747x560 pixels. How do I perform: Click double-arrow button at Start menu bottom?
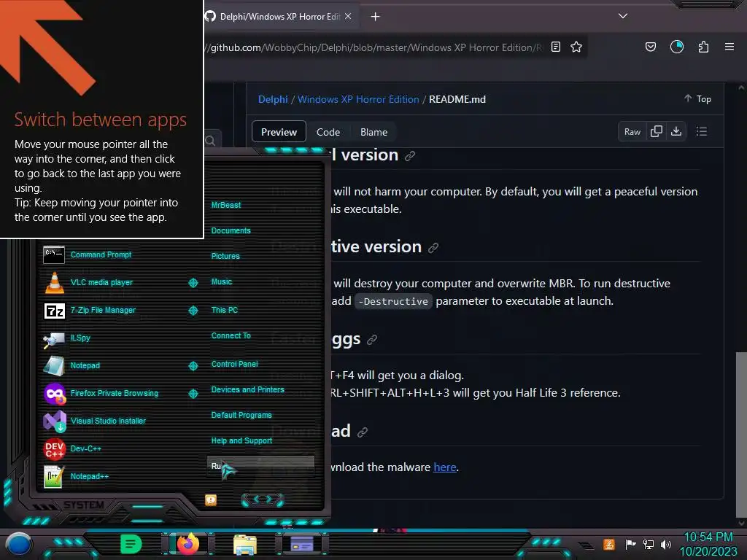click(x=263, y=499)
